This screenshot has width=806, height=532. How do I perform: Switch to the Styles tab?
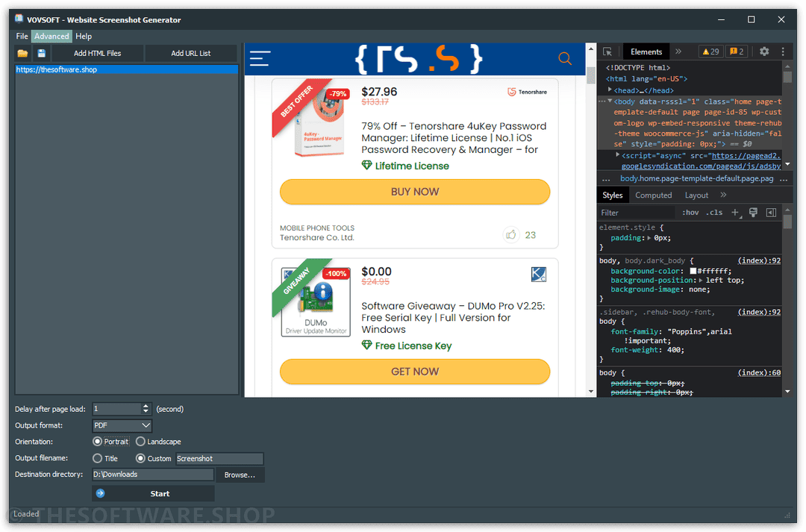[x=612, y=195]
